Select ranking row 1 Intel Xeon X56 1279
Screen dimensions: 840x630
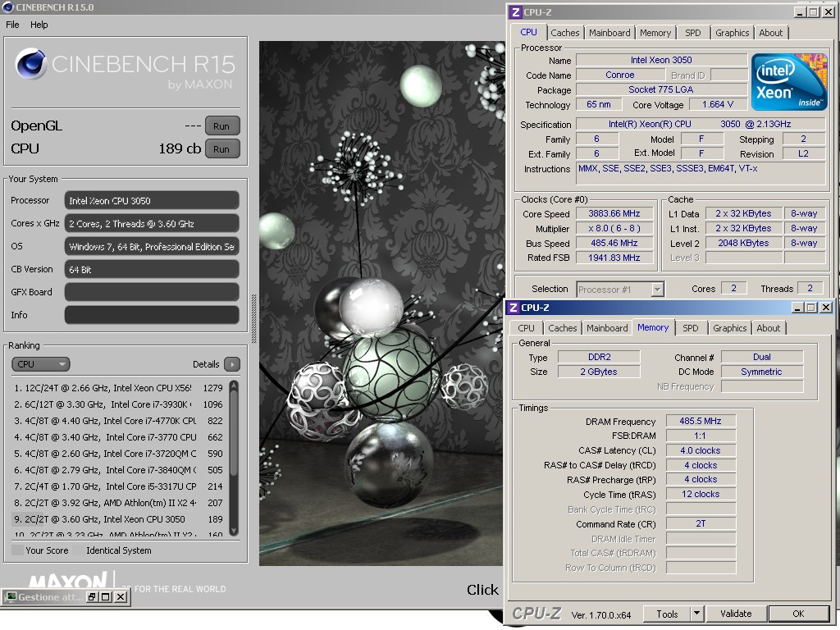coord(118,388)
